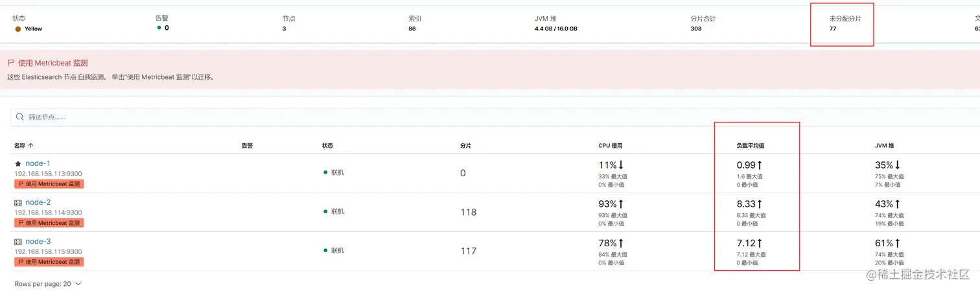
Task: Click the star master icon beside node-1
Action: [18, 164]
